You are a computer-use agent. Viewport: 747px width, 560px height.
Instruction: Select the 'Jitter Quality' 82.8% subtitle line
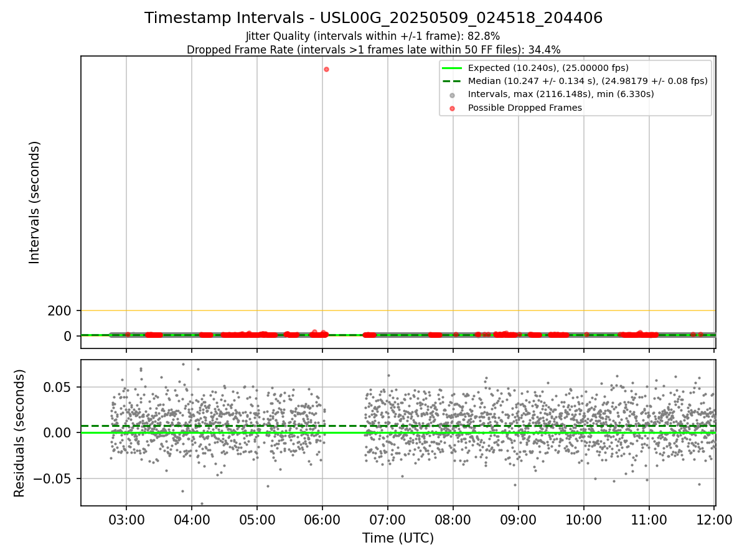[x=374, y=36]
